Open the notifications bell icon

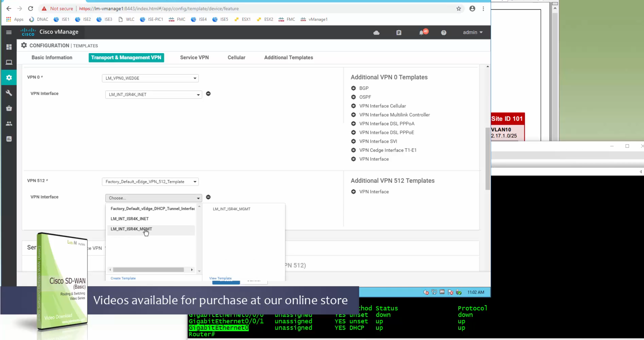pyautogui.click(x=422, y=32)
